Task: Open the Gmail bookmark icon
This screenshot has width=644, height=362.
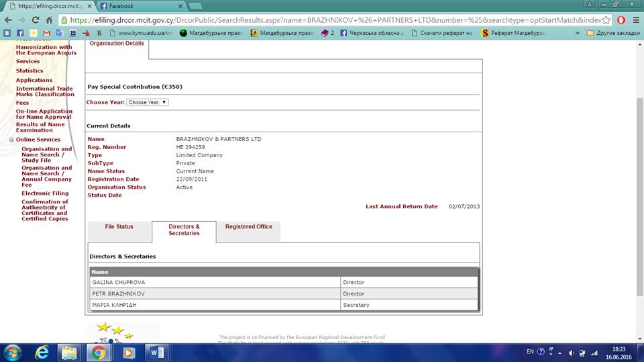Action: coord(46,32)
